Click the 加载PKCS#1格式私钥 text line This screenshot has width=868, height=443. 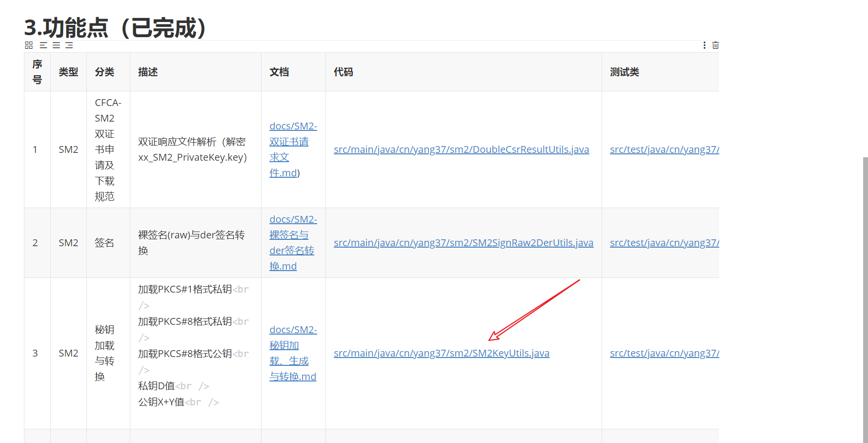click(x=185, y=289)
